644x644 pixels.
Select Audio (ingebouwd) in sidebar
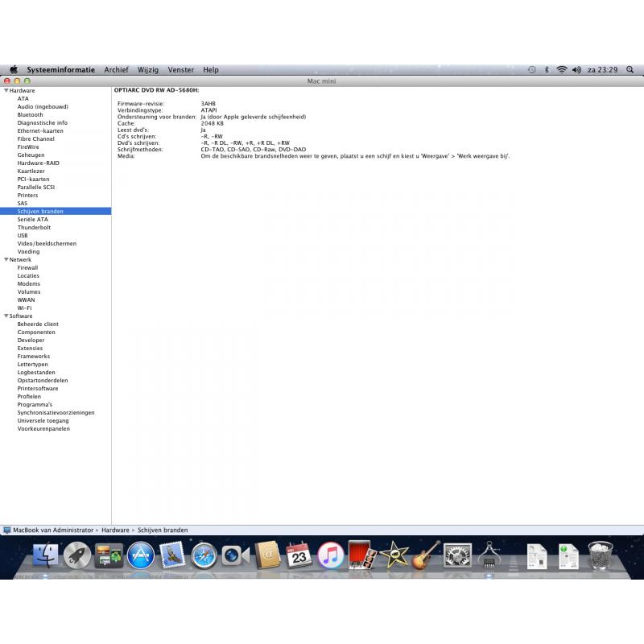tap(43, 107)
